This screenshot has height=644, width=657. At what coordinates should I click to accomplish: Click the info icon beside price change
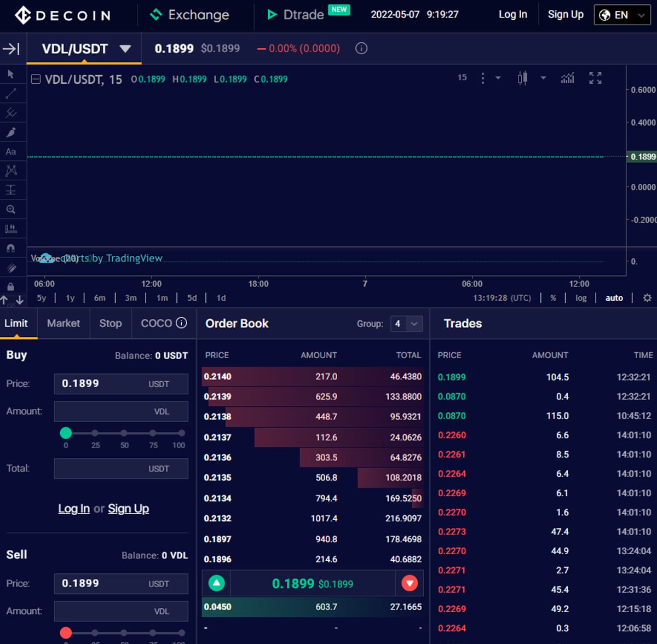pyautogui.click(x=361, y=48)
